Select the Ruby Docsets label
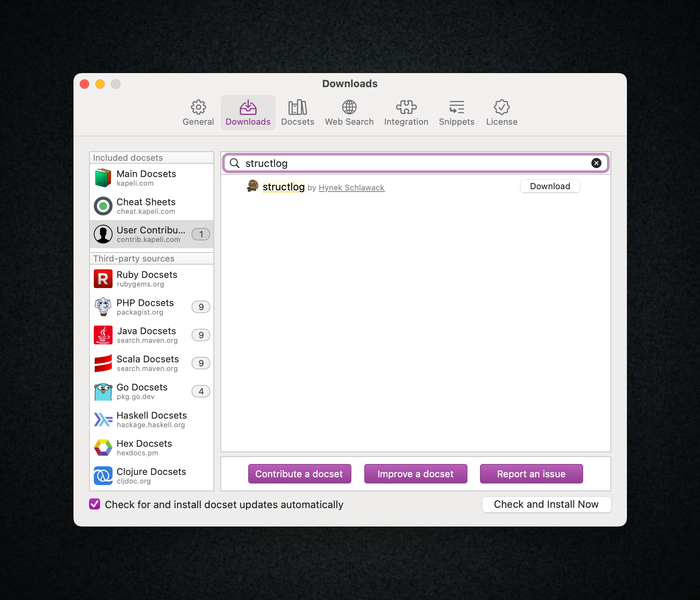This screenshot has width=700, height=600. pos(147,274)
